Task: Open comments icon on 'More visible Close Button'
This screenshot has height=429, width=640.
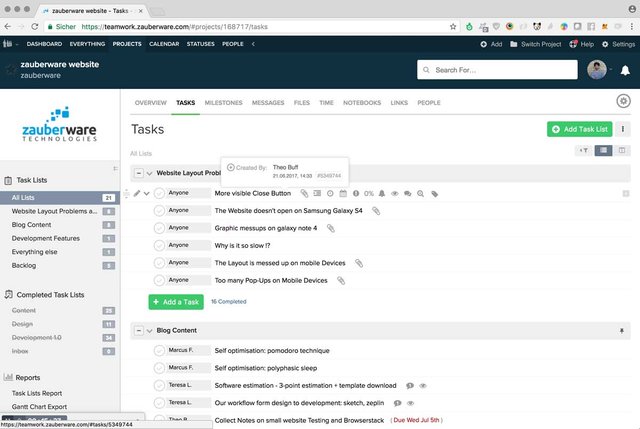Action: pyautogui.click(x=407, y=193)
